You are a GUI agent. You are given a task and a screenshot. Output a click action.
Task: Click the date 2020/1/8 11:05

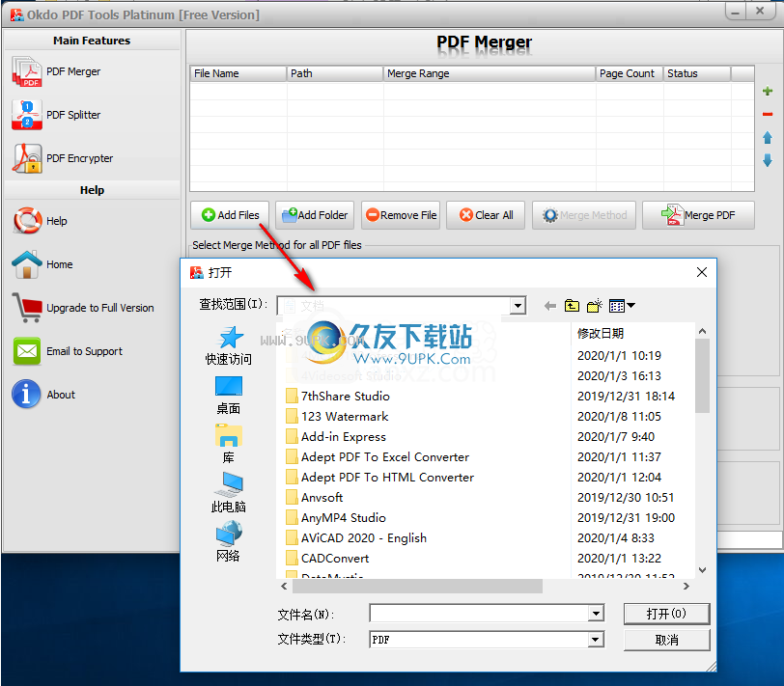(x=619, y=417)
